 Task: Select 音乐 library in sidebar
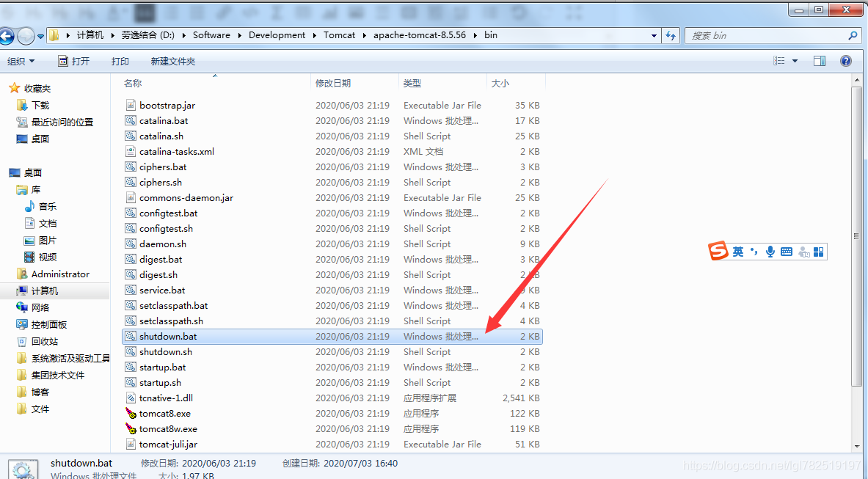[x=48, y=206]
